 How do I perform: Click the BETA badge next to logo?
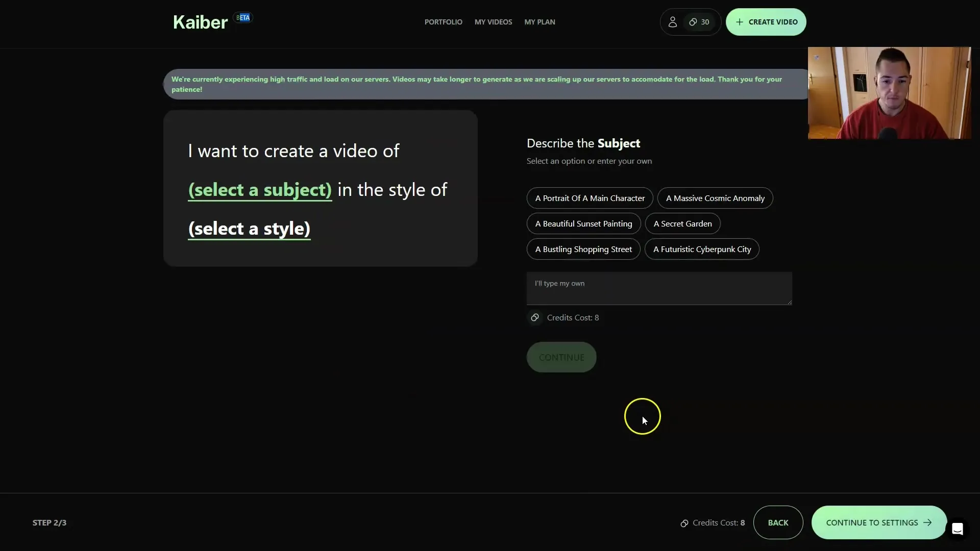[243, 18]
